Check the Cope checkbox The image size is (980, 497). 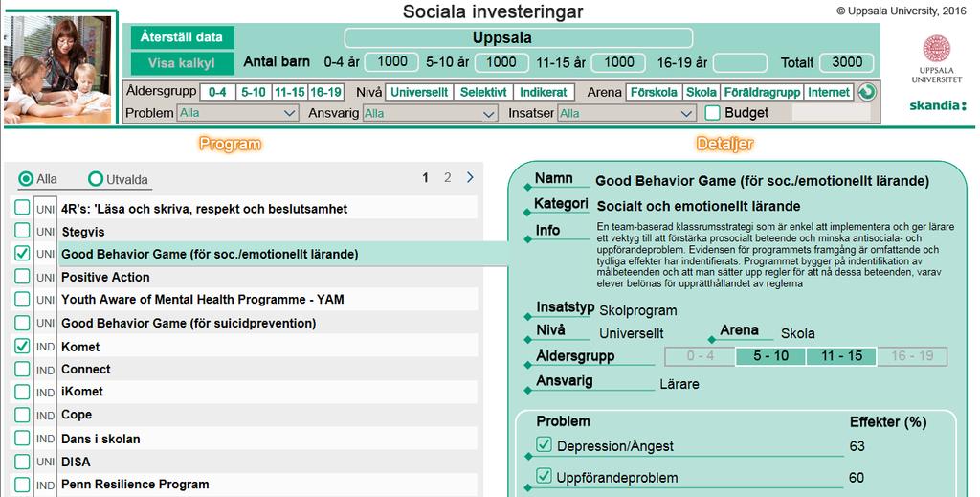[x=22, y=415]
